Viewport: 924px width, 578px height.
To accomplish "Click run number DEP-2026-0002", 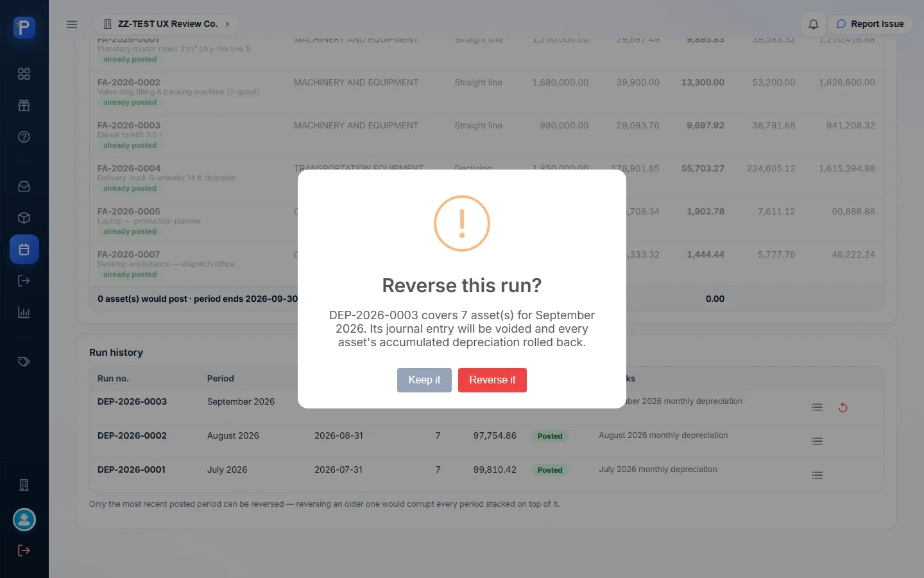I will [132, 435].
